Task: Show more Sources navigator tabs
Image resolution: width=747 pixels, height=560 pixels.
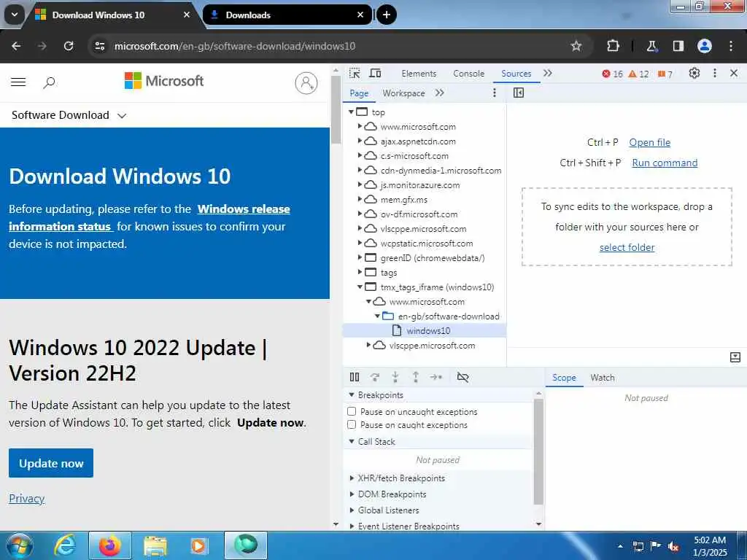Action: [x=440, y=93]
